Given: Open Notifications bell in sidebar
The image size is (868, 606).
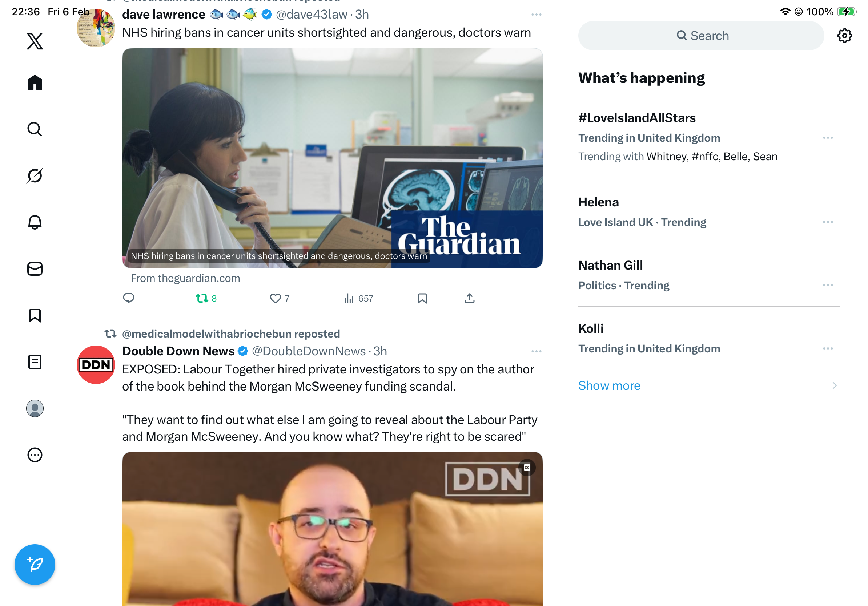Looking at the screenshot, I should (35, 222).
